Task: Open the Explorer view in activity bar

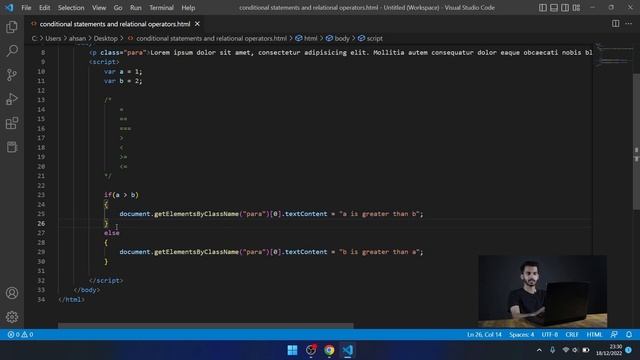Action: [12, 27]
